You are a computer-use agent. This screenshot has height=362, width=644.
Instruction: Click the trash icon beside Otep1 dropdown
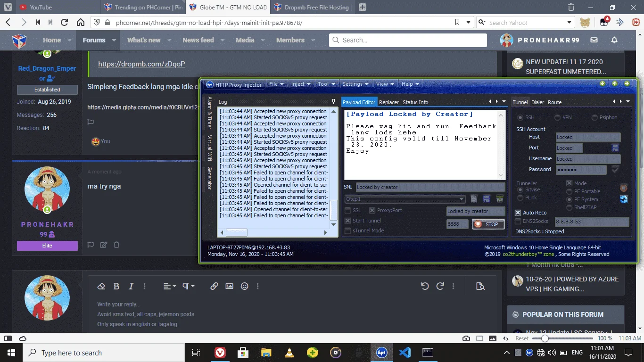tap(499, 199)
